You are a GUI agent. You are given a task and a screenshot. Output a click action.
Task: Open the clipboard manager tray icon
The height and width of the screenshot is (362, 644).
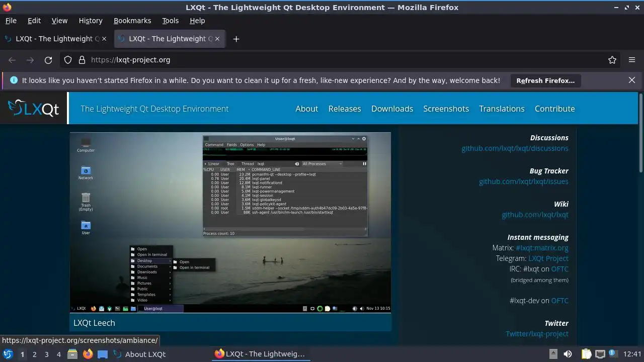tap(586, 354)
